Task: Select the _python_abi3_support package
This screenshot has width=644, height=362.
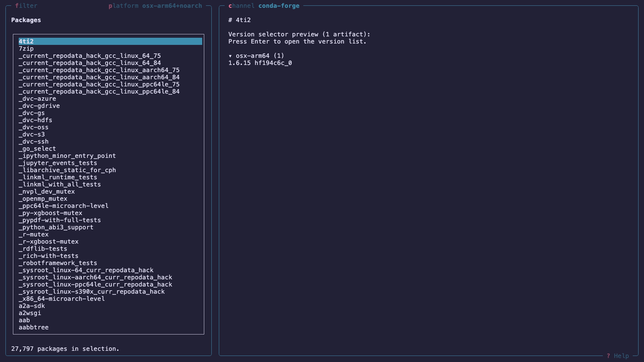Action: pos(56,227)
